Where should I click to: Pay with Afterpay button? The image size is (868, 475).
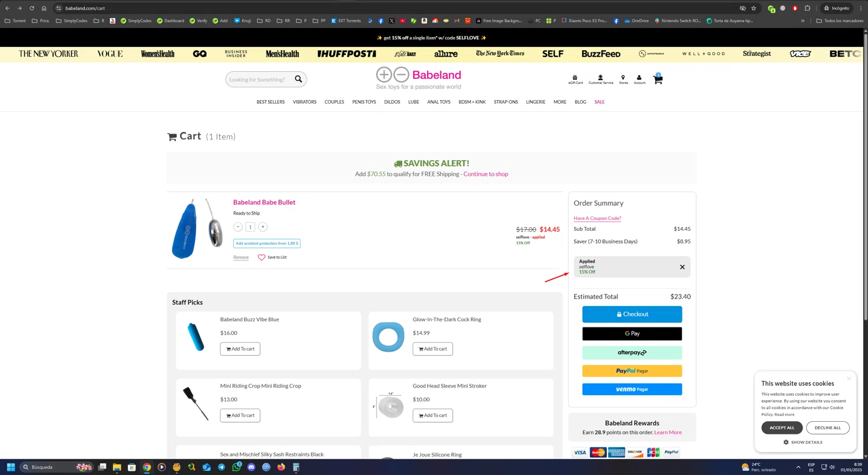pos(632,352)
